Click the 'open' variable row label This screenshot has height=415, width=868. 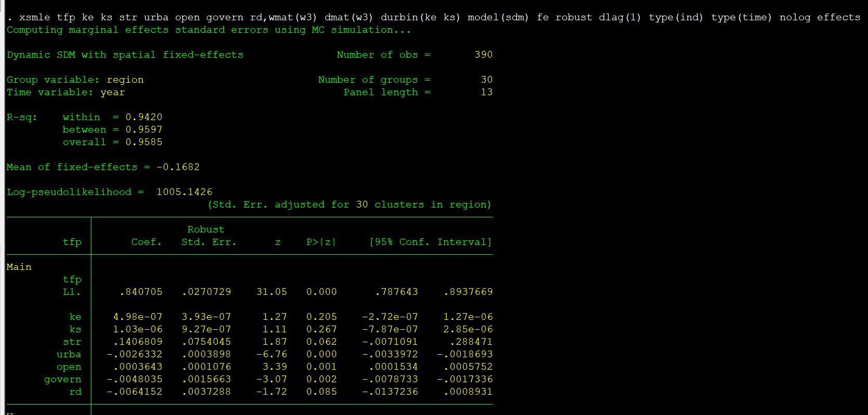[69, 367]
